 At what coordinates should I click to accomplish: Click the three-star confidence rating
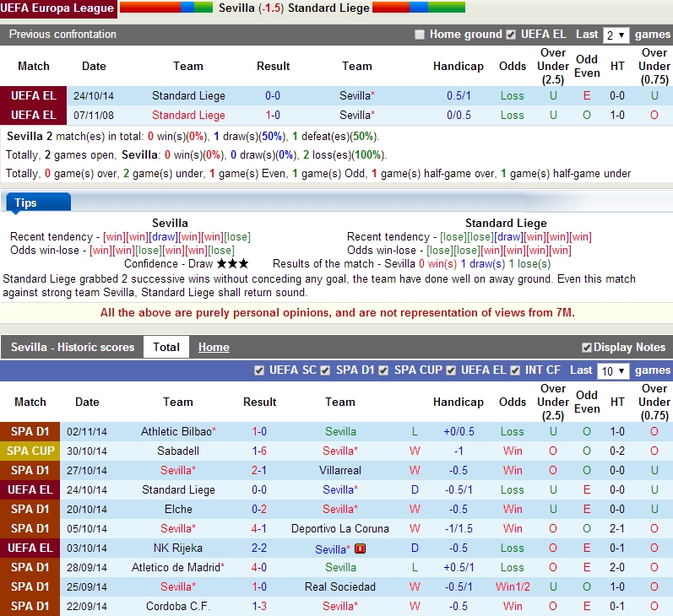[x=232, y=263]
